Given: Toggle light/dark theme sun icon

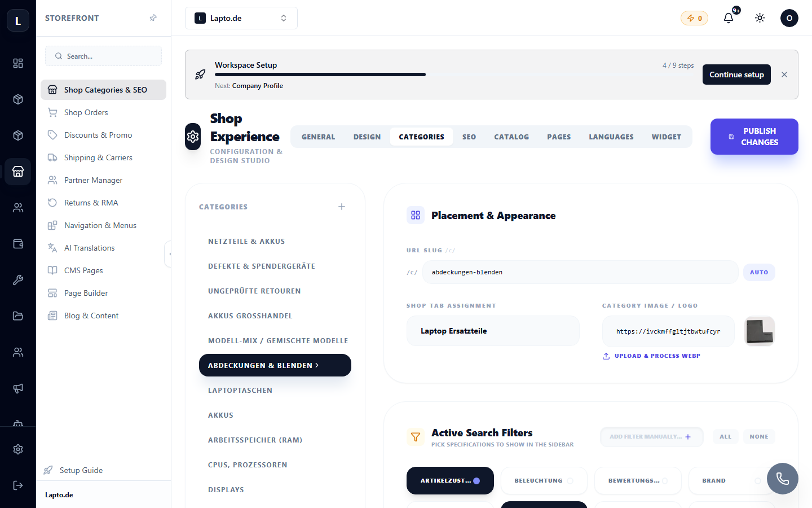Looking at the screenshot, I should click(x=760, y=18).
